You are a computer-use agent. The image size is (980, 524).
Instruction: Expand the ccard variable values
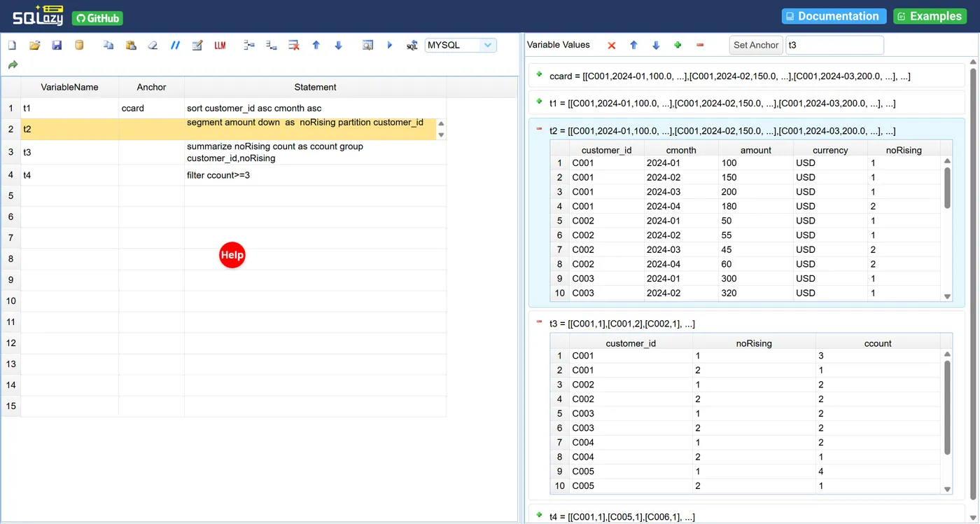tap(539, 74)
